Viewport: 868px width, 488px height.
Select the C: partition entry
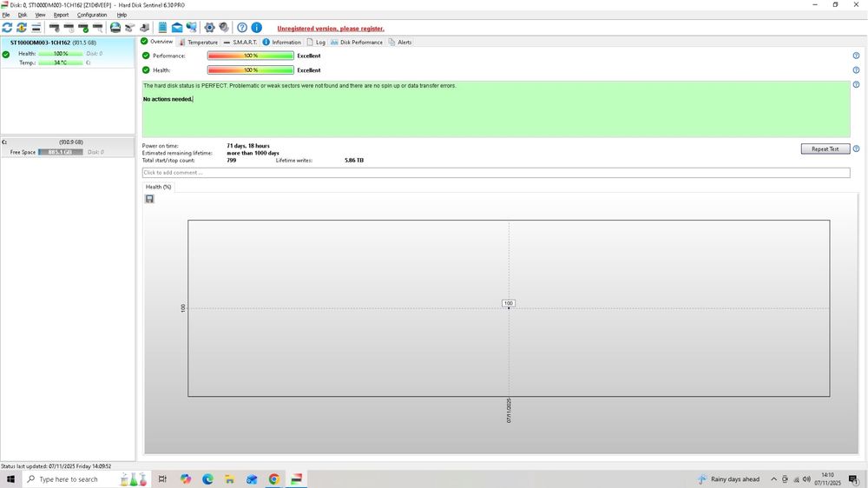[68, 147]
